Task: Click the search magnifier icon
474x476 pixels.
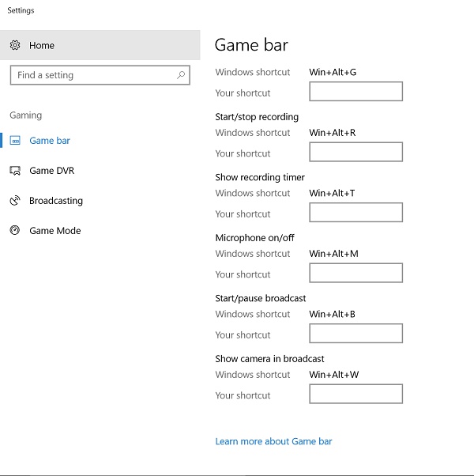Action: click(x=181, y=75)
